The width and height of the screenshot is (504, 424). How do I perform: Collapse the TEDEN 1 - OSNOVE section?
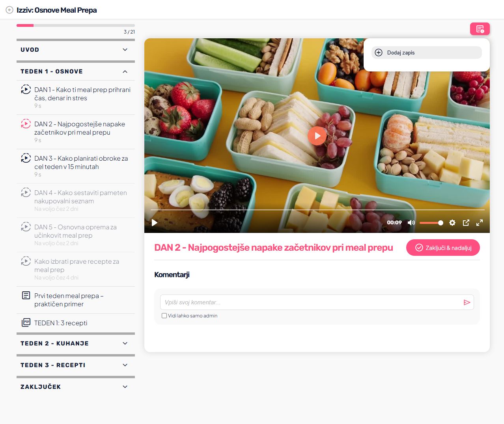point(76,71)
